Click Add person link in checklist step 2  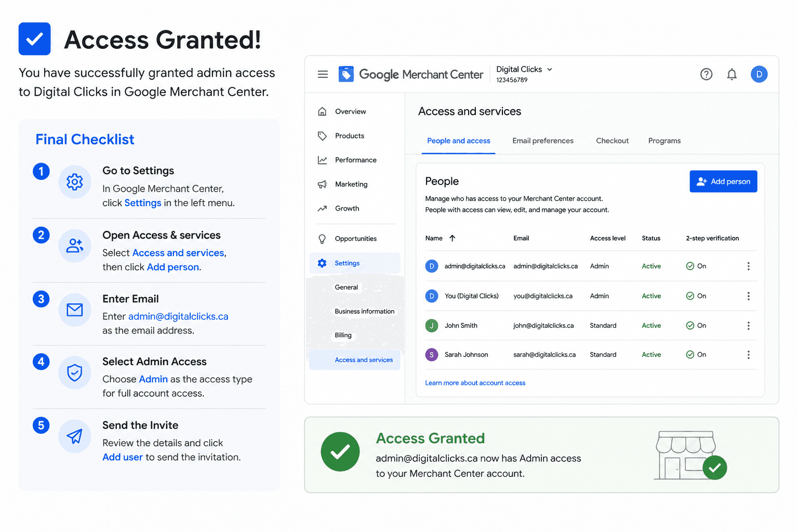(x=173, y=267)
